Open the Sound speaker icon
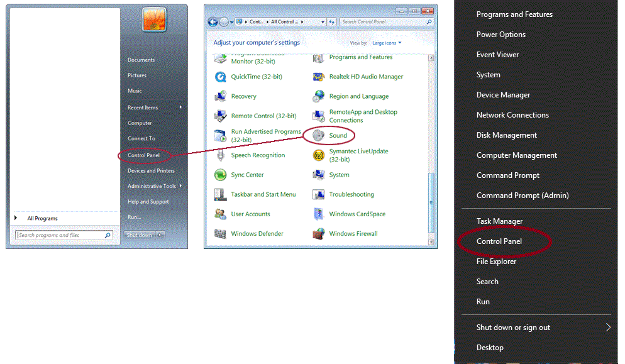 (319, 136)
